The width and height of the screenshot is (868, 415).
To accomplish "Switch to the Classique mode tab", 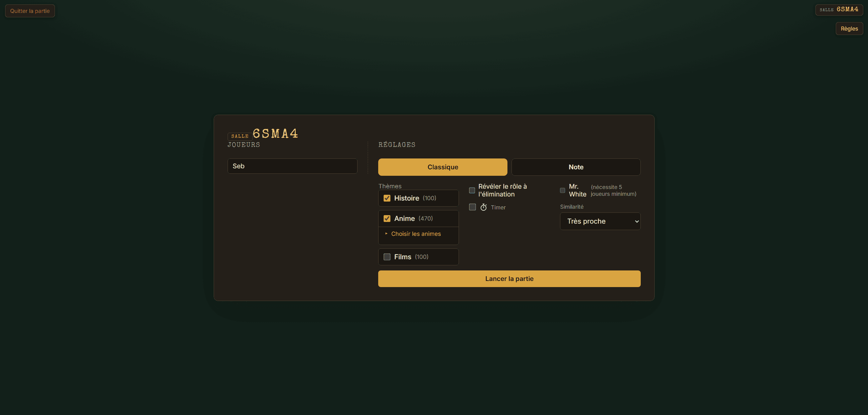I will point(443,167).
